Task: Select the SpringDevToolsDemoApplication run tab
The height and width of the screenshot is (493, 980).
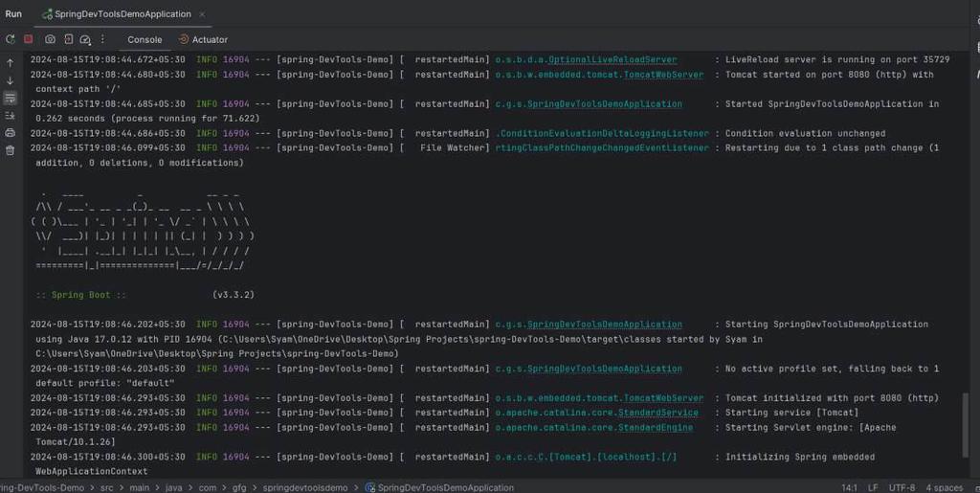Action: (122, 13)
